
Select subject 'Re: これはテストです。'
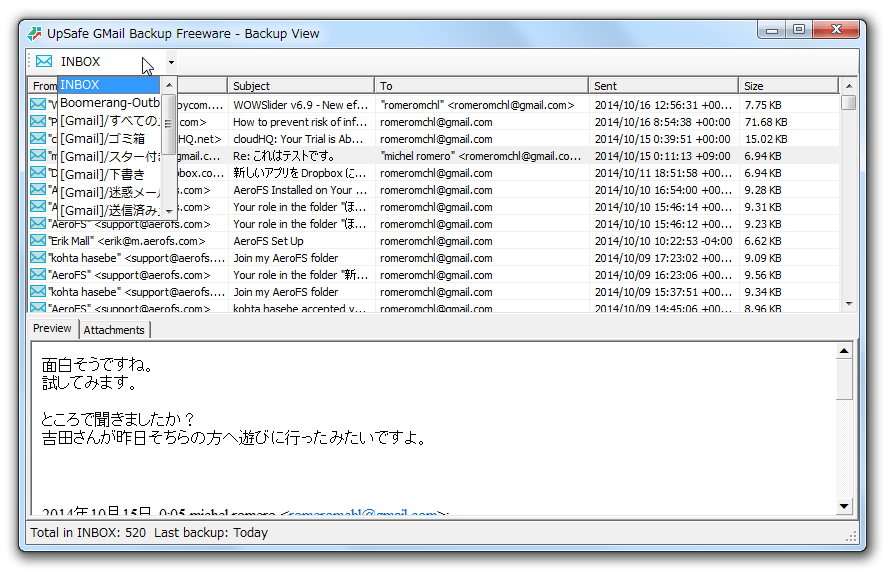(x=284, y=156)
